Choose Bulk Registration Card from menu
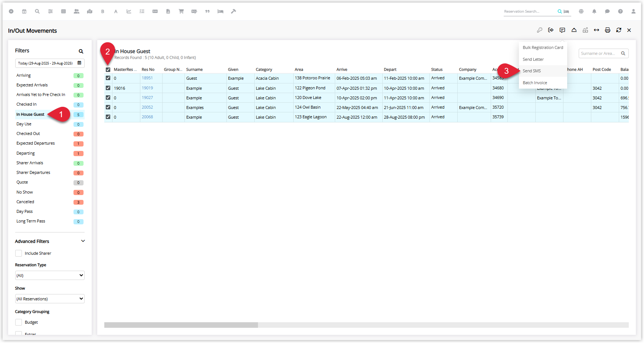 [543, 47]
